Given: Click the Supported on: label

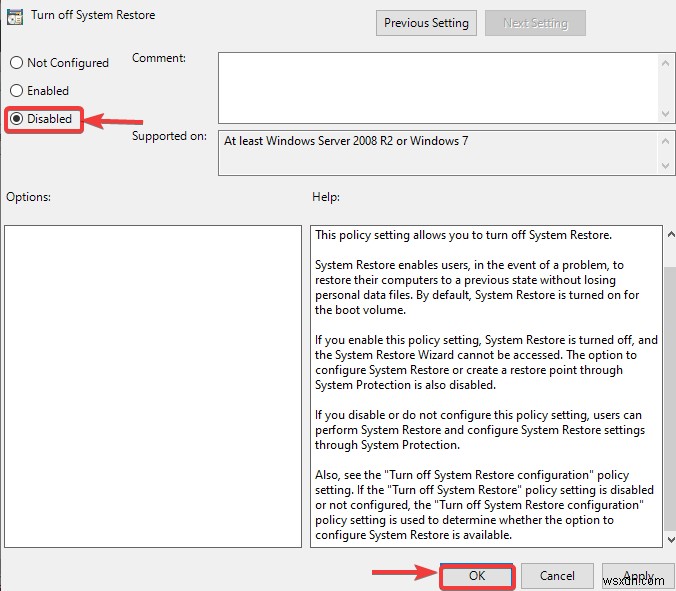Looking at the screenshot, I should tap(169, 136).
